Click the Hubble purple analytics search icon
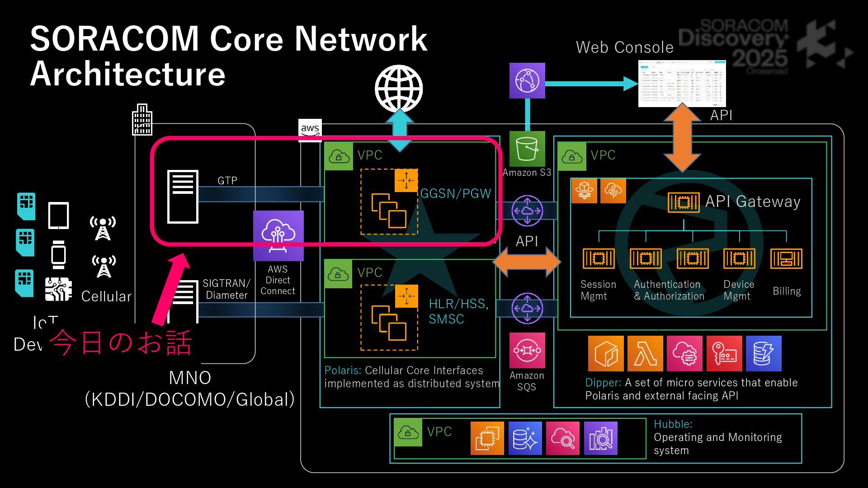 point(601,438)
